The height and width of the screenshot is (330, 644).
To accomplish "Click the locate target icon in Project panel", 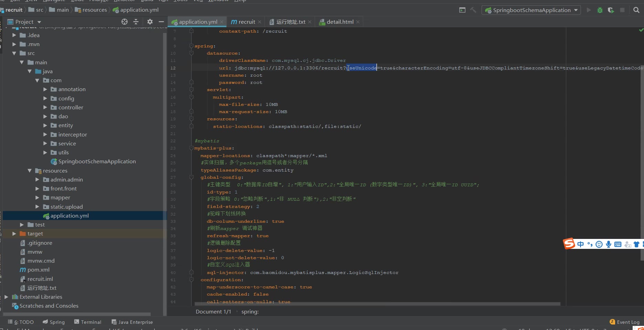I will pos(125,22).
